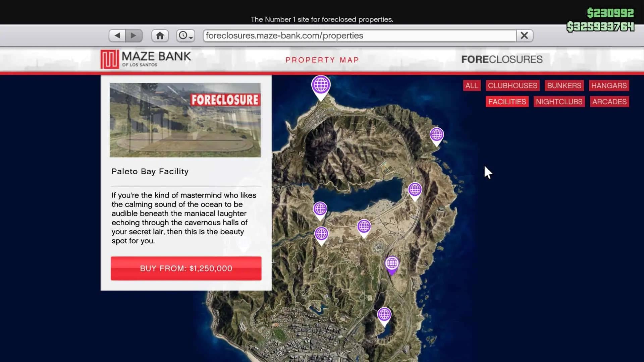Select the facility marker east of Alamo Sea
Viewport: 644px width, 362px height.
click(415, 190)
